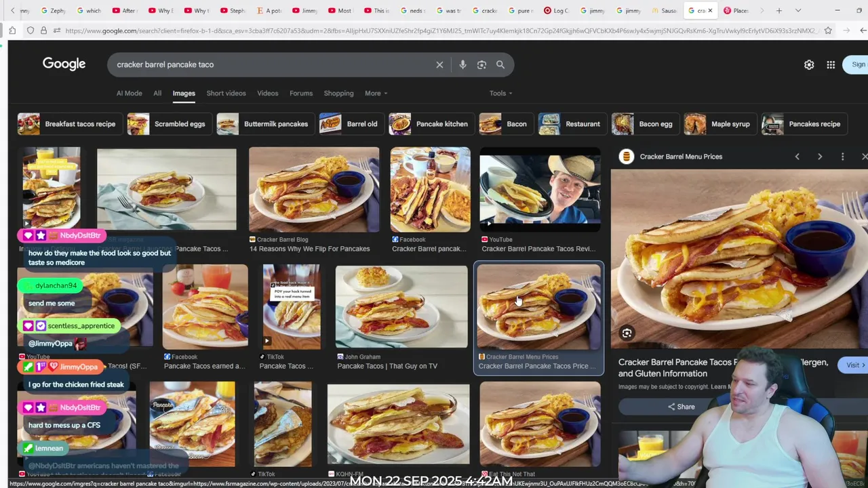
Task: Click the Google logo
Action: 64,64
